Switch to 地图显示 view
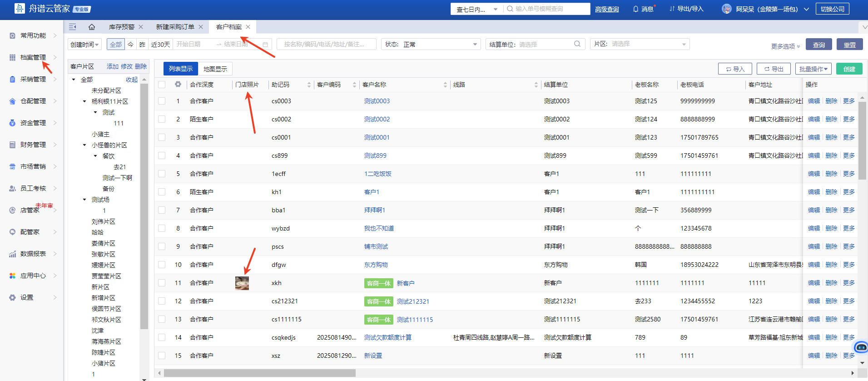The height and width of the screenshot is (381, 868). coord(215,69)
